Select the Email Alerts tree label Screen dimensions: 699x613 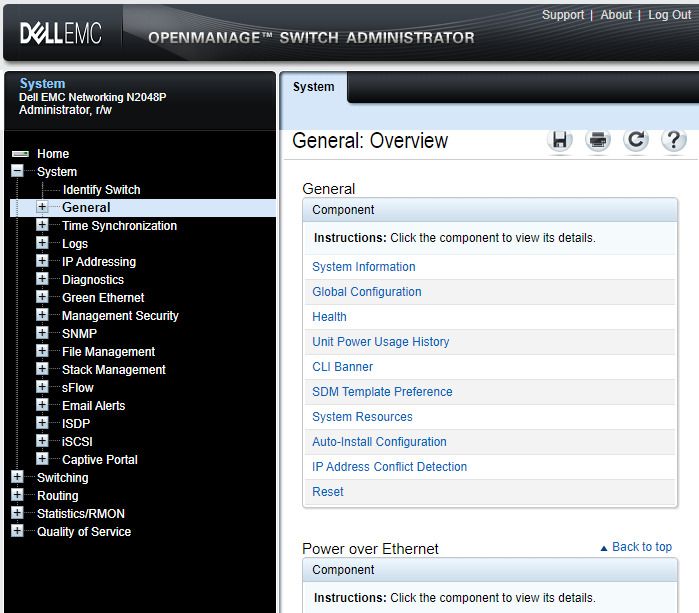tap(94, 406)
